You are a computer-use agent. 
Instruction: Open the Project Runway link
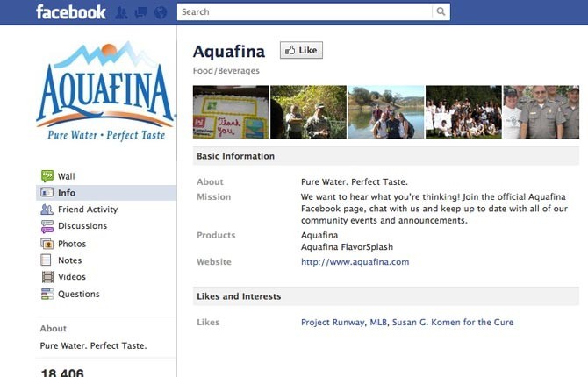pos(333,323)
